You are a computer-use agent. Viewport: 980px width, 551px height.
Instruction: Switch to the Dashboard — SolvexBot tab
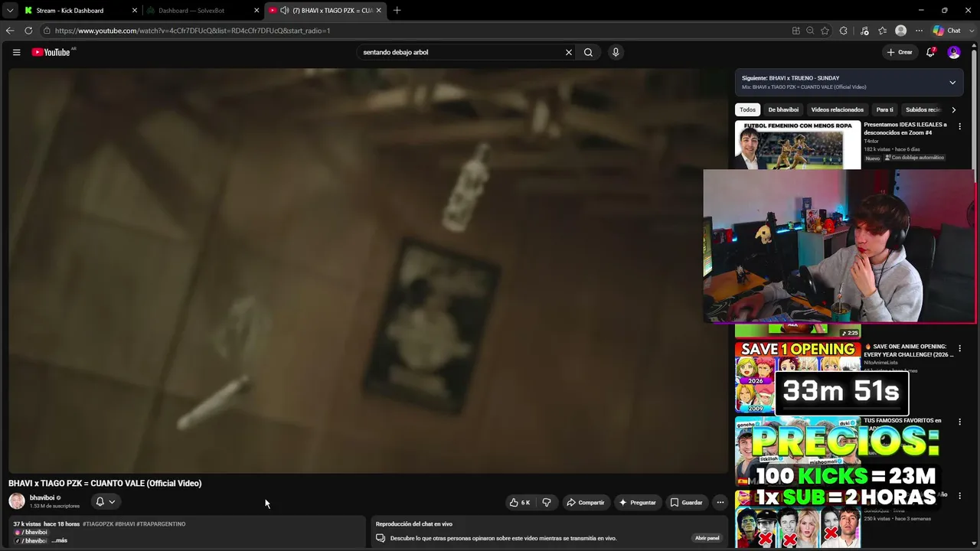coord(204,11)
